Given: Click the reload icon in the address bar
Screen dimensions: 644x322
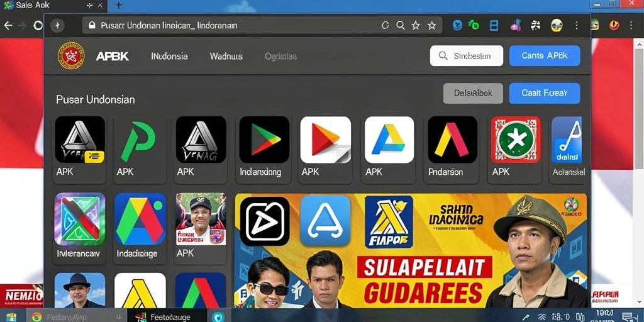Looking at the screenshot, I should 386,25.
